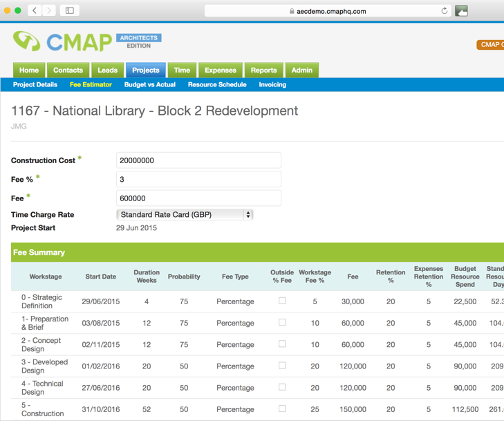Click the lock icon in address bar

click(292, 11)
